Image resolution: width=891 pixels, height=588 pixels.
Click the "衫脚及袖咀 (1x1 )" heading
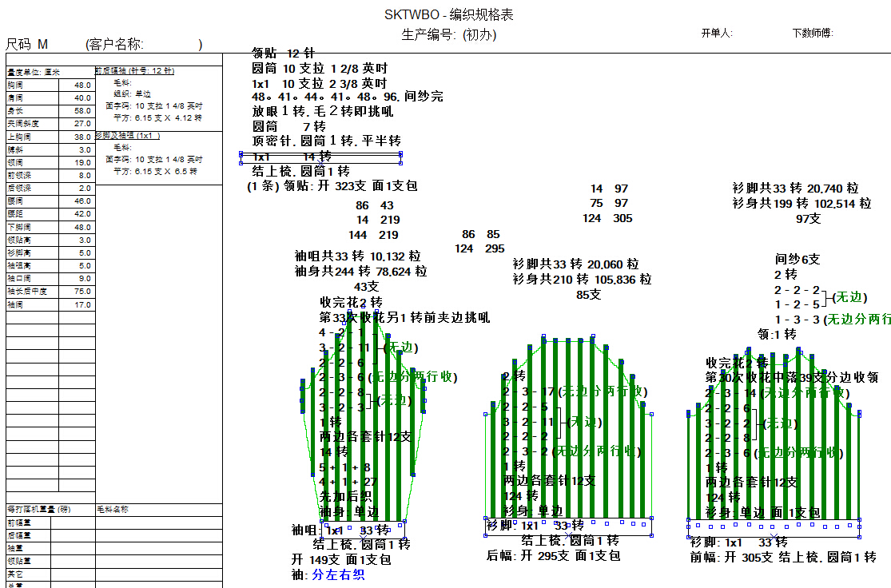tap(128, 136)
